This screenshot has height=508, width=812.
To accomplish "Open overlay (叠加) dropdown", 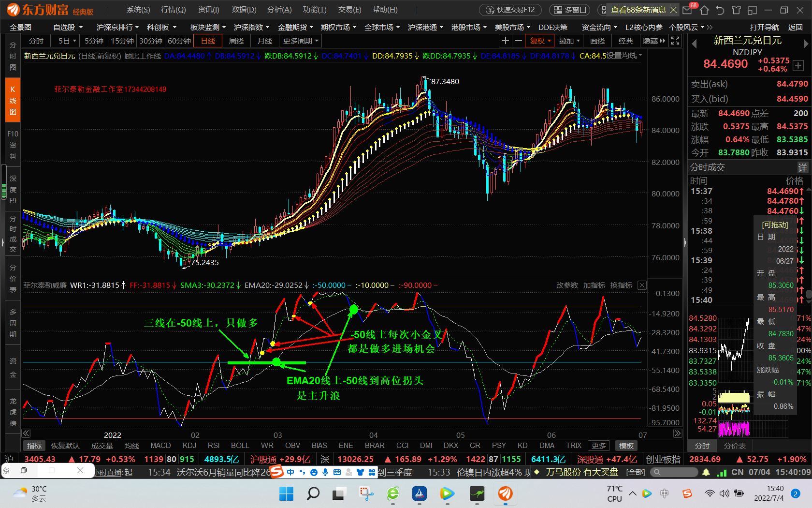I will click(569, 41).
